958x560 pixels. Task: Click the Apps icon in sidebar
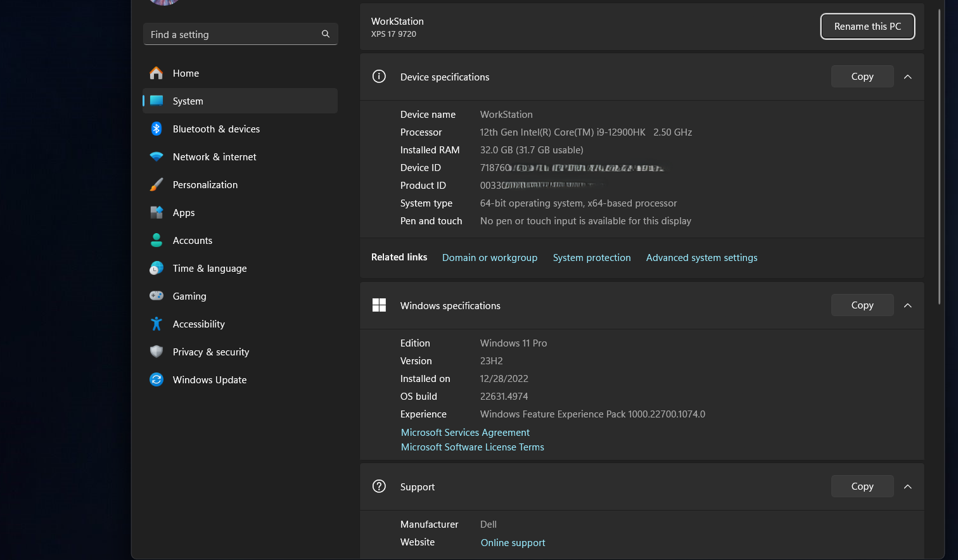click(156, 212)
